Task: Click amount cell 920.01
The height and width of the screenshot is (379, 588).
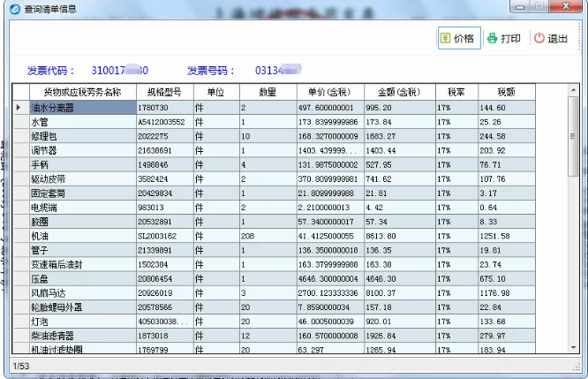Action: tap(399, 322)
